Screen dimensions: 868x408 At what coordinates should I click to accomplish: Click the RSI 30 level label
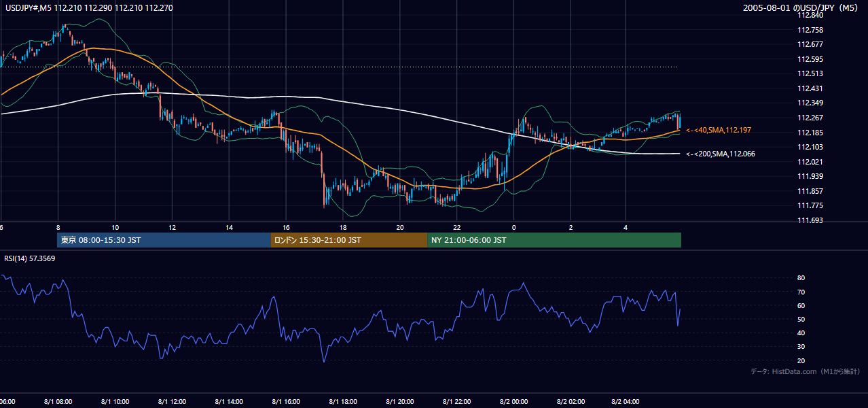[x=801, y=346]
